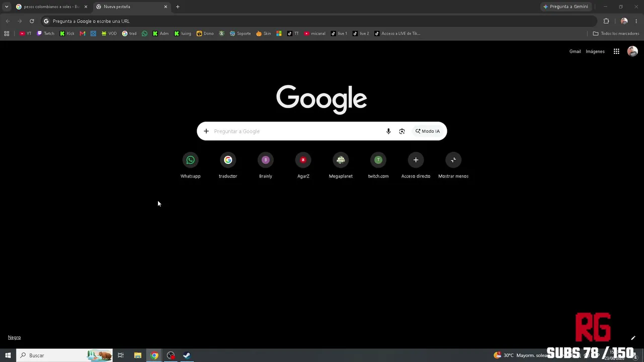The width and height of the screenshot is (644, 362).
Task: Open the Skin bookmark
Action: (x=264, y=34)
